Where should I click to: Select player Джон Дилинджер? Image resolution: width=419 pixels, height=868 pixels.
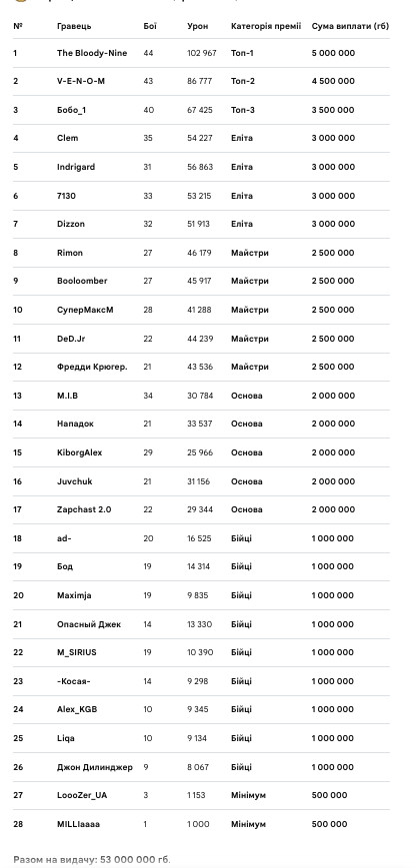coord(95,767)
